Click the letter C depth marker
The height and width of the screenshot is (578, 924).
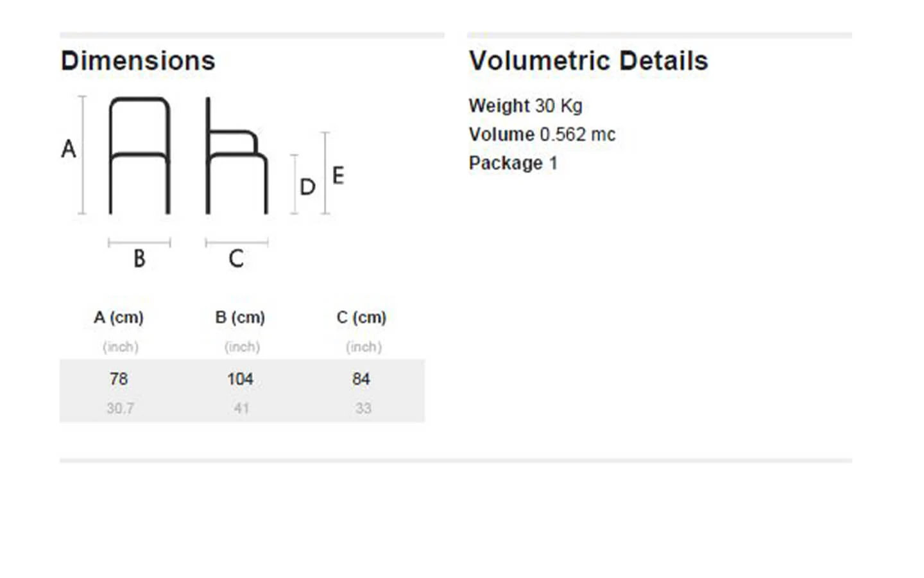(x=236, y=259)
